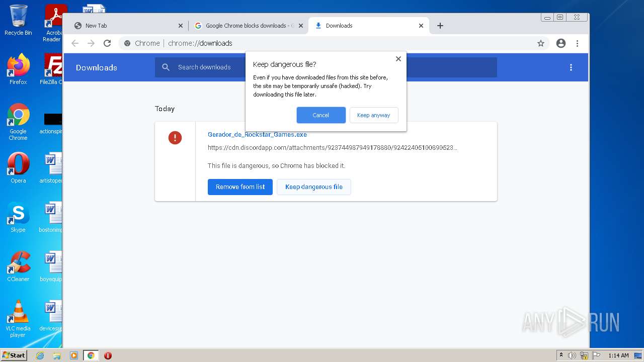Image resolution: width=644 pixels, height=362 pixels.
Task: Click the browser back arrow
Action: pos(75,43)
